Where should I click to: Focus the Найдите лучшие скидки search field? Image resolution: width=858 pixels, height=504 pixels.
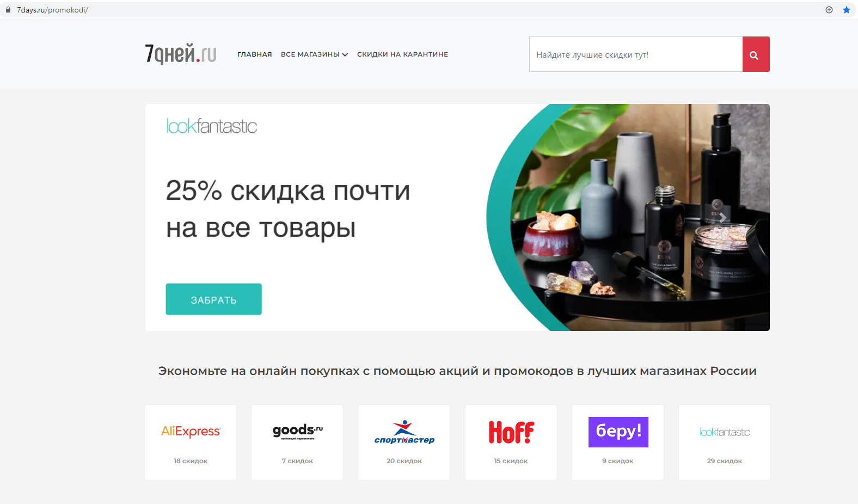tap(636, 54)
